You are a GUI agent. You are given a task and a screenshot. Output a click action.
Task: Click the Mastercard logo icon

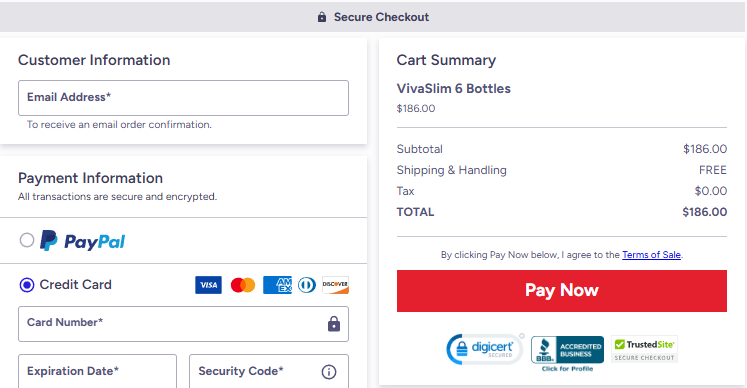point(243,285)
